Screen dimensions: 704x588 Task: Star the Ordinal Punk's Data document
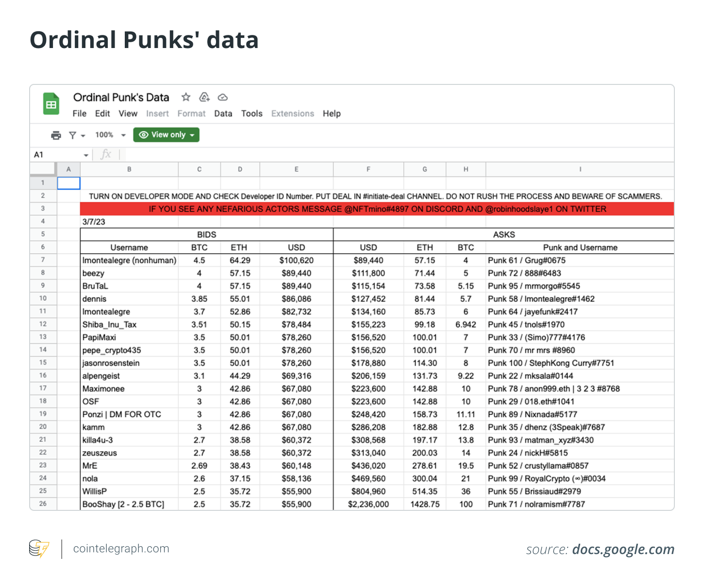186,97
